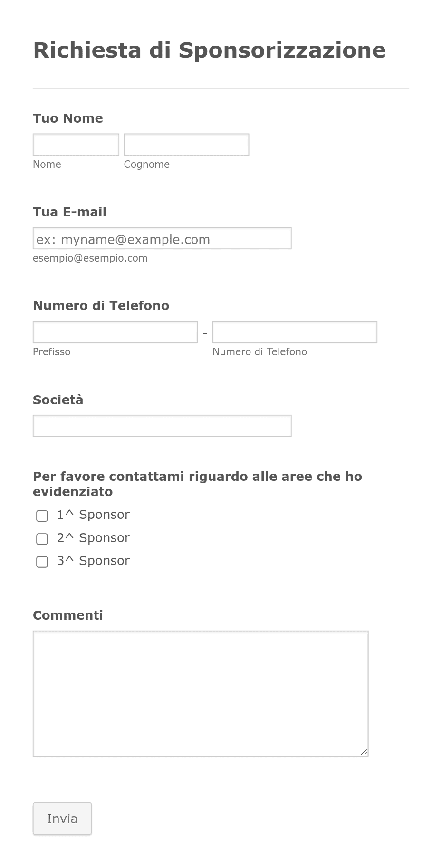The width and height of the screenshot is (442, 868).
Task: Select the Società text field
Action: [x=162, y=426]
